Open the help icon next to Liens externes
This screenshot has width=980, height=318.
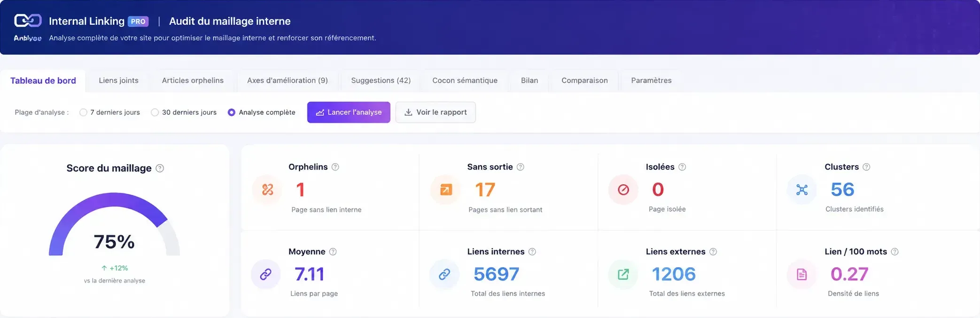coord(713,252)
